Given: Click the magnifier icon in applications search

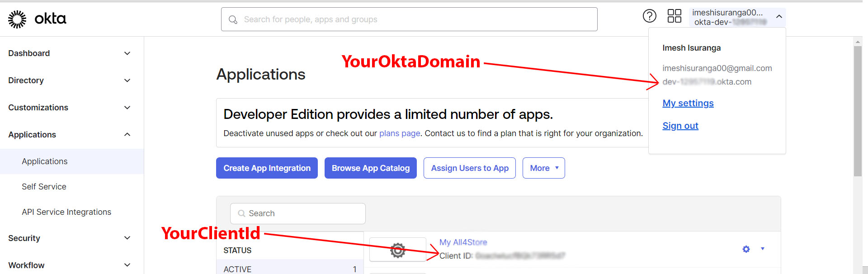Looking at the screenshot, I should pyautogui.click(x=242, y=213).
